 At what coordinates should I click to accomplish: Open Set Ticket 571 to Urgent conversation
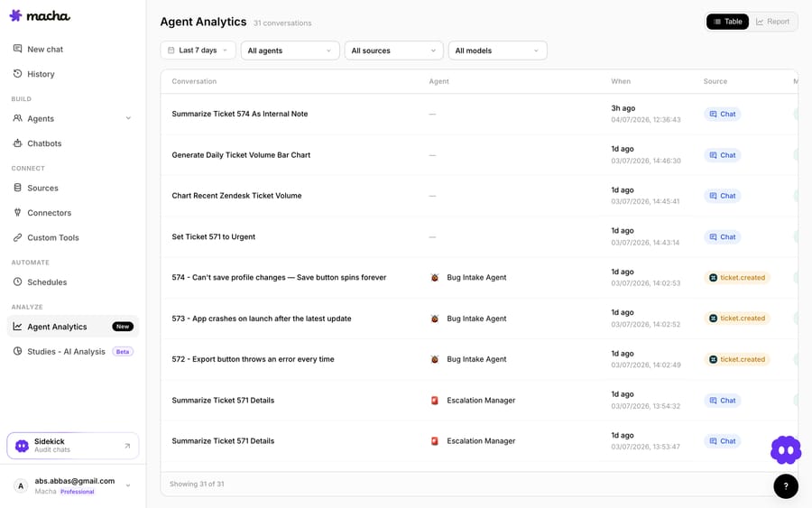click(x=213, y=236)
